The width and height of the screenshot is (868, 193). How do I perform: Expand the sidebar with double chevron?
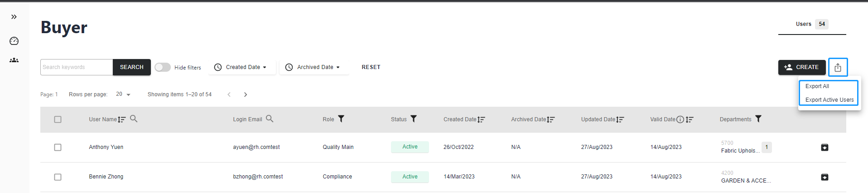click(14, 17)
